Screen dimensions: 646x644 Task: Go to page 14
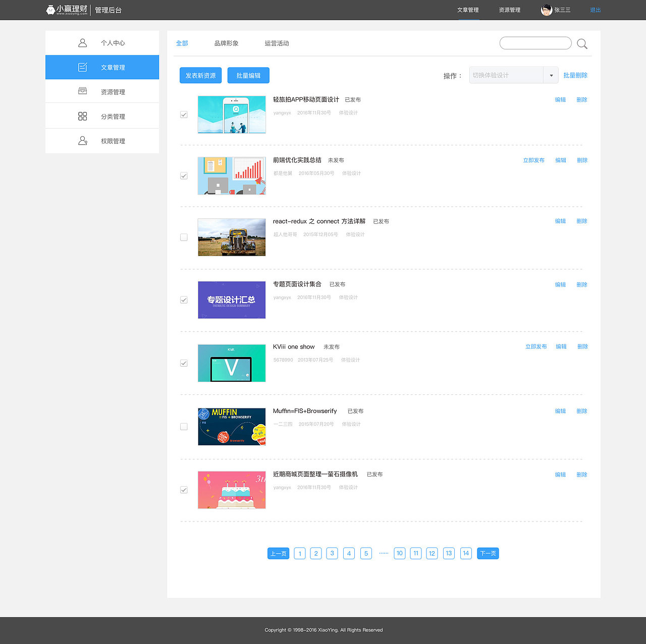[x=466, y=553]
